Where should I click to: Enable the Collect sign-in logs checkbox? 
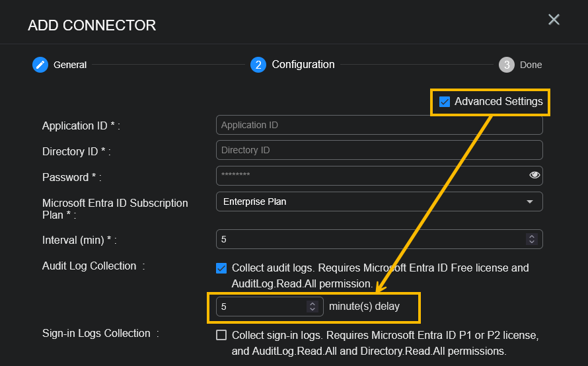tap(221, 335)
